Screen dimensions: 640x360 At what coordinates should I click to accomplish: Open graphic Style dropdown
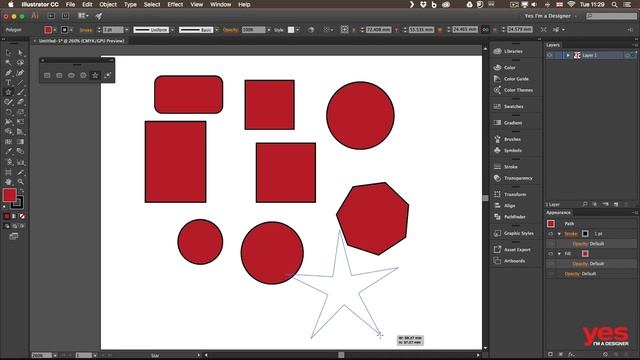[x=298, y=30]
